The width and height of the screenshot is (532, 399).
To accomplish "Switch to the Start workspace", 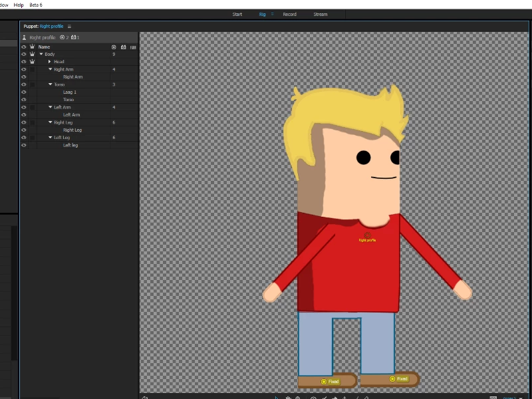I will [237, 14].
